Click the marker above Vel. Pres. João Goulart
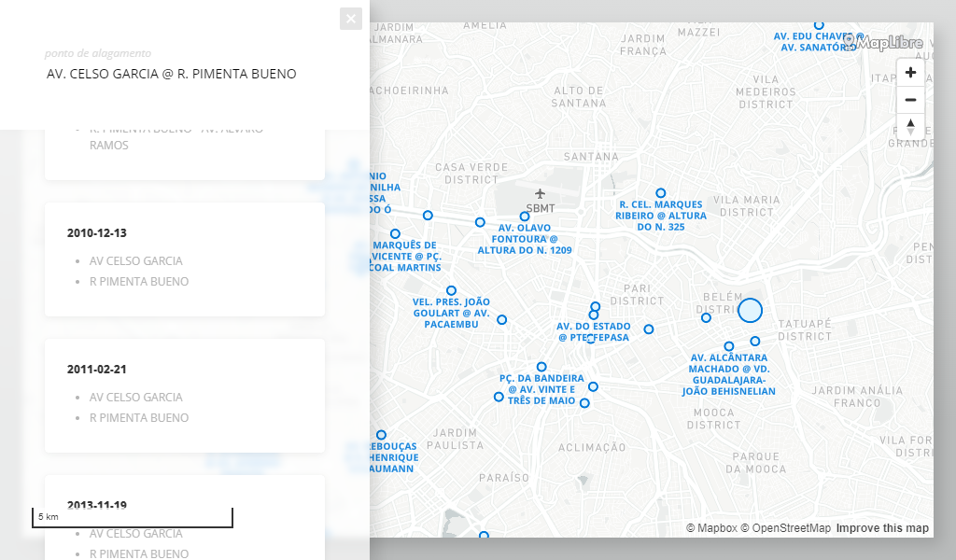This screenshot has width=956, height=560. coord(451,290)
